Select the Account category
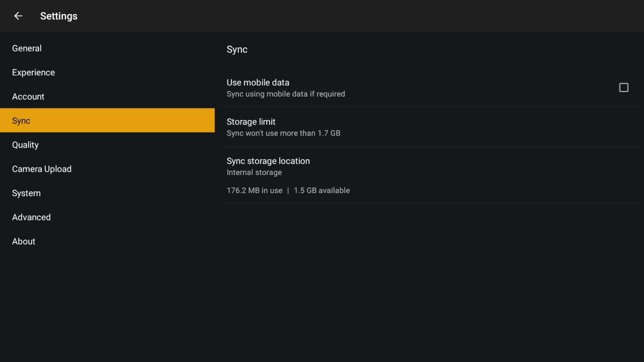Viewport: 644px width, 362px height. pyautogui.click(x=28, y=97)
